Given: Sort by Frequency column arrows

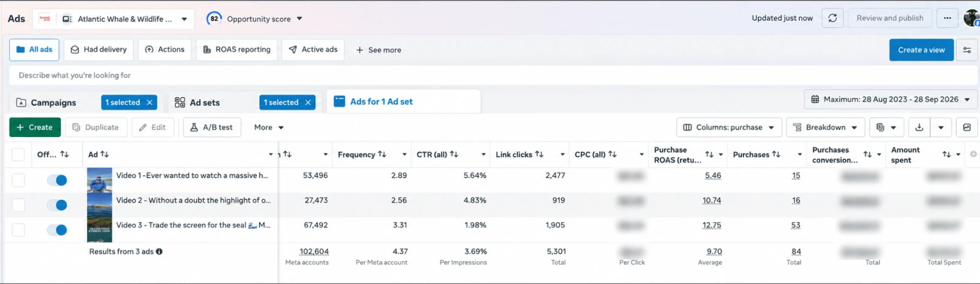Looking at the screenshot, I should [x=382, y=154].
